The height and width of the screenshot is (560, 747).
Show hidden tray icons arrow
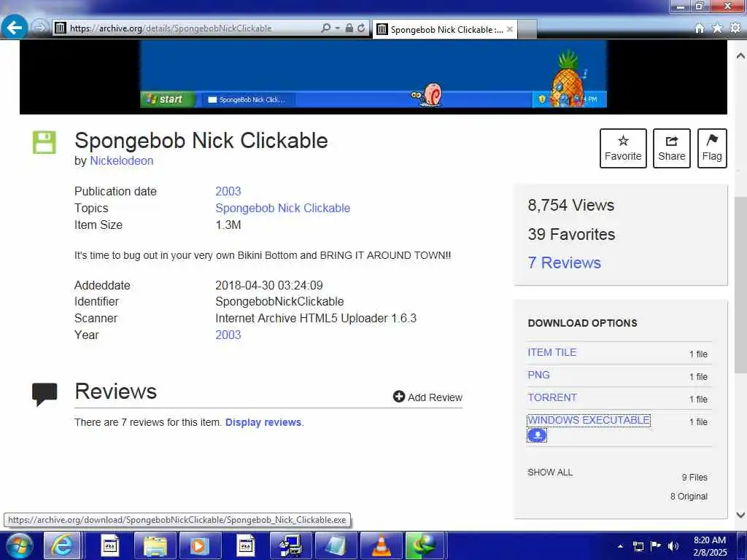click(x=620, y=546)
